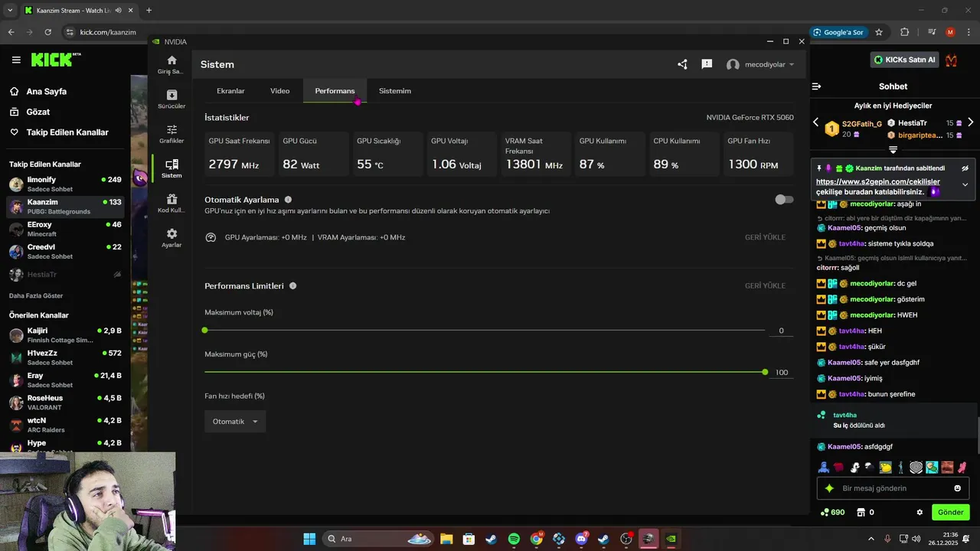Open Fan hızı hedefi Otomatik dropdown
The width and height of the screenshot is (980, 551).
(x=235, y=422)
